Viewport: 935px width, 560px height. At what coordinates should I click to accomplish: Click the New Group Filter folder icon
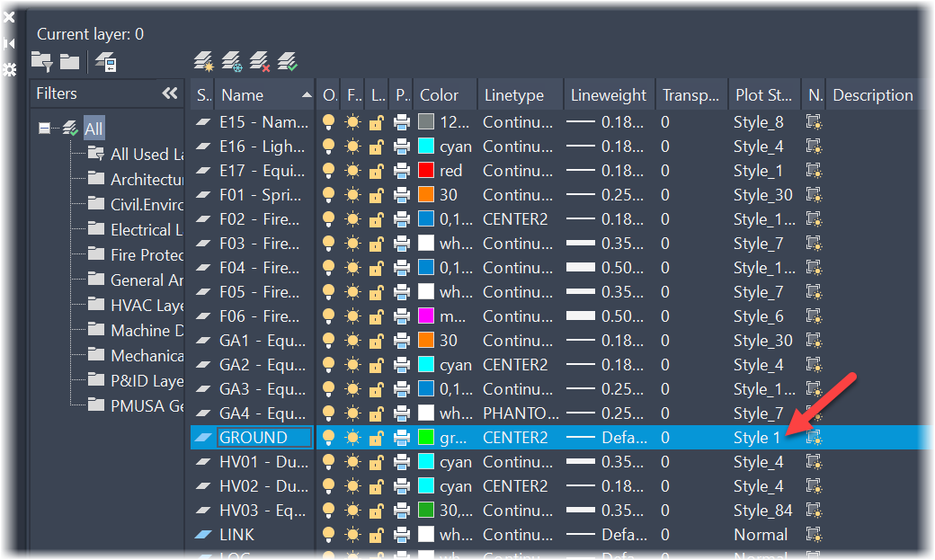[70, 61]
